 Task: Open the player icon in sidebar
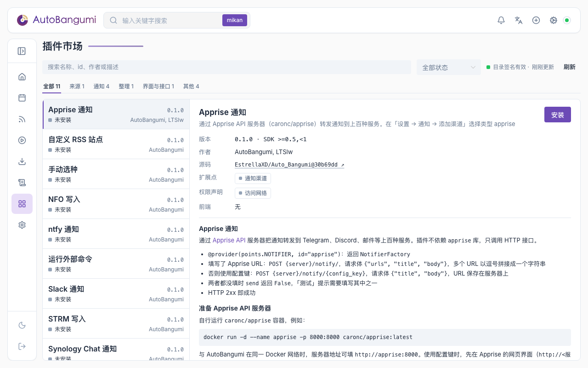click(x=22, y=140)
